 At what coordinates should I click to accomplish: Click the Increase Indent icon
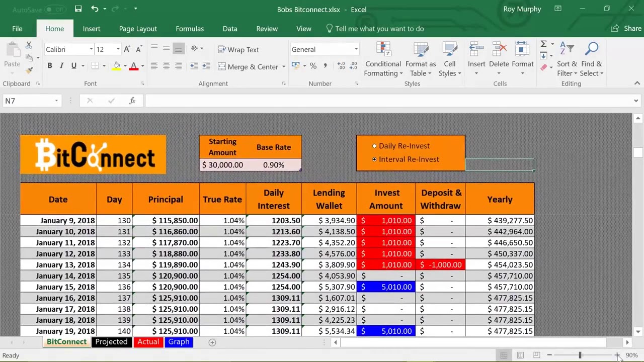pos(206,66)
